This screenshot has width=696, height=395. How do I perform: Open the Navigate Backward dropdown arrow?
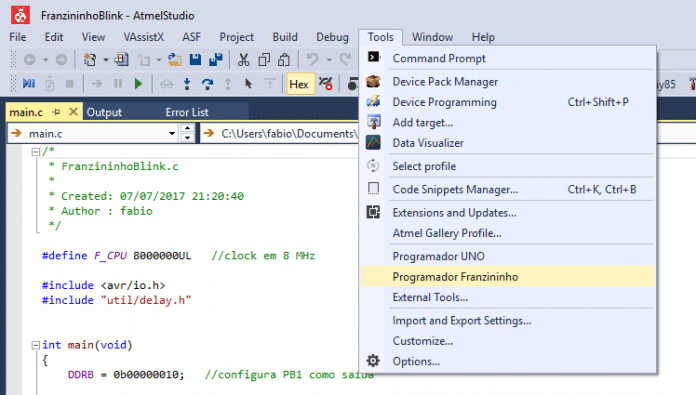point(45,59)
